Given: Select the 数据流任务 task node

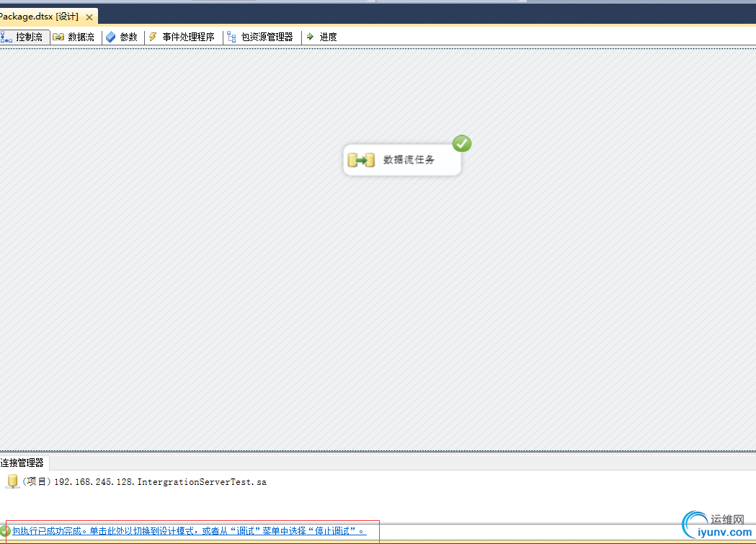Looking at the screenshot, I should (x=402, y=160).
